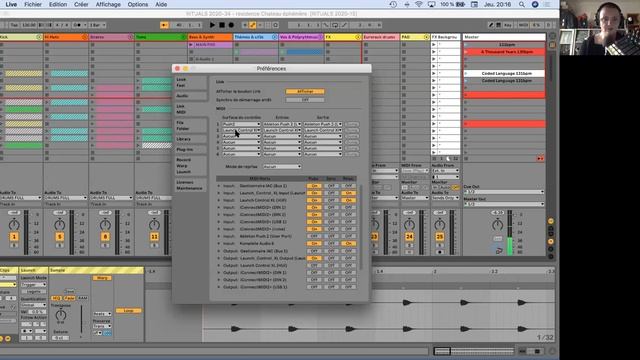Screen dimensions: 640x360
Task: Open control surface 2 Launch Control dropdown
Action: (241, 130)
